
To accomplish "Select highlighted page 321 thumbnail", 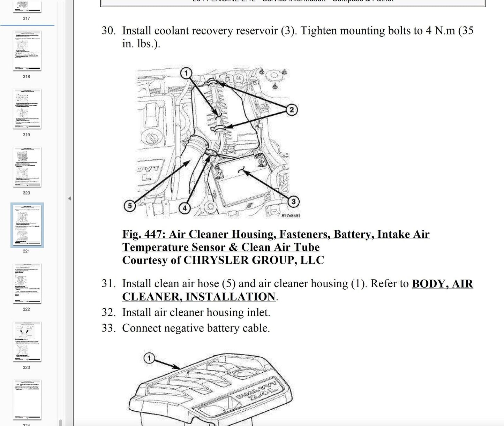I will (27, 225).
